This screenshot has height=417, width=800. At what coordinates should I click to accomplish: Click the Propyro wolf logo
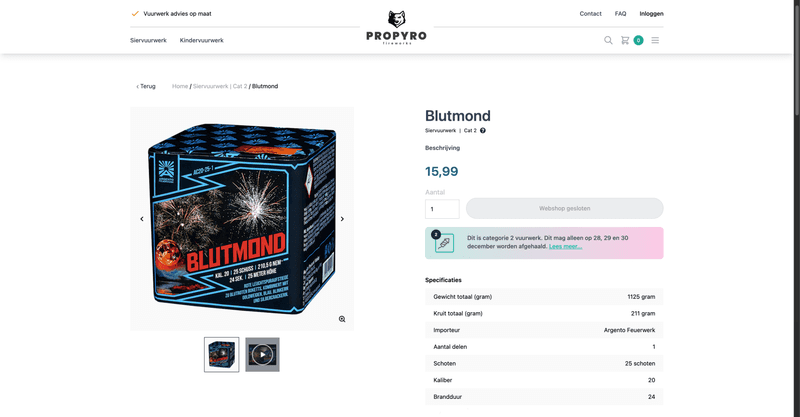click(x=396, y=27)
